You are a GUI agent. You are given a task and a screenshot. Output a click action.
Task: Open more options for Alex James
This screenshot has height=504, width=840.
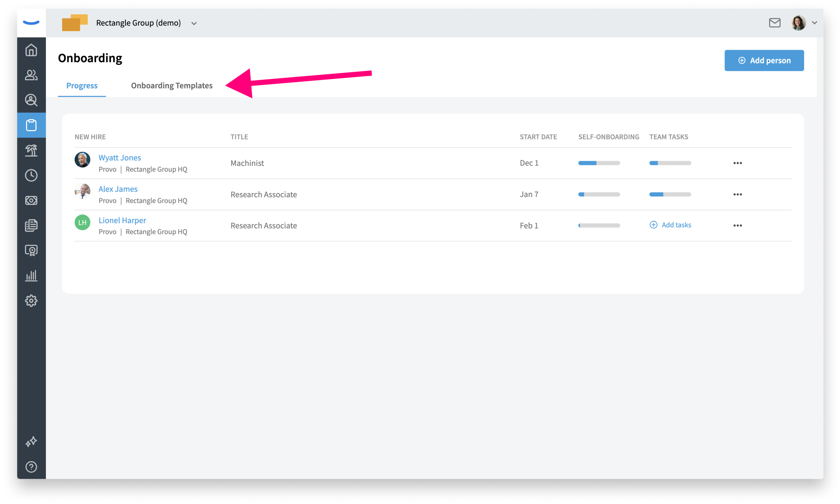(x=737, y=194)
